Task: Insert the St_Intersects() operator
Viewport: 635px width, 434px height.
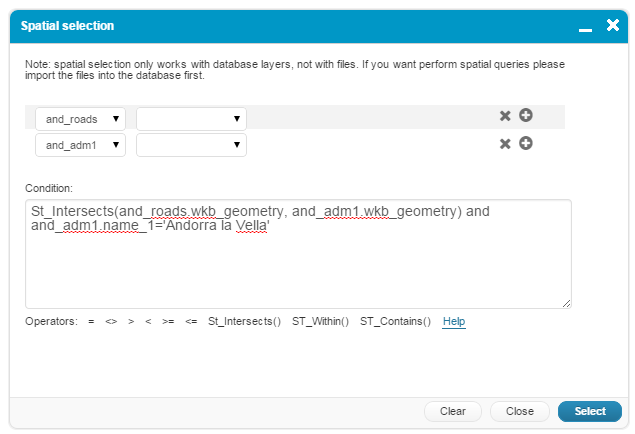Action: click(x=244, y=322)
